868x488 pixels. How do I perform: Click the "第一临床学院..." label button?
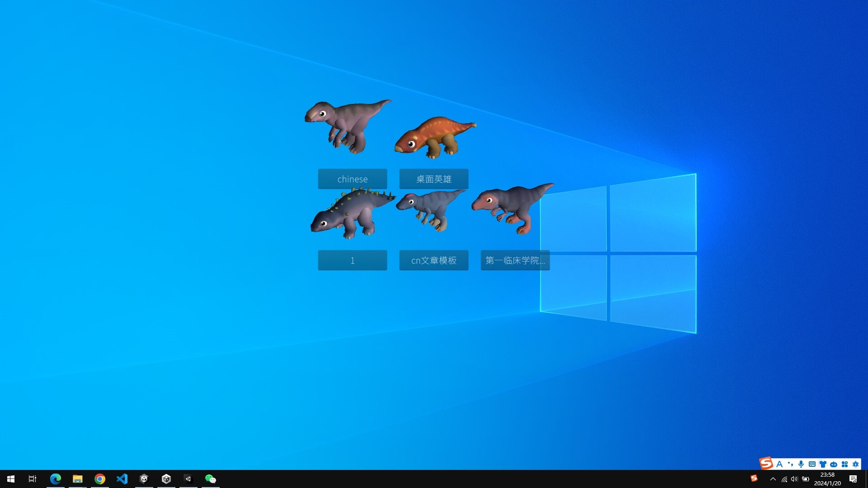[x=515, y=260]
